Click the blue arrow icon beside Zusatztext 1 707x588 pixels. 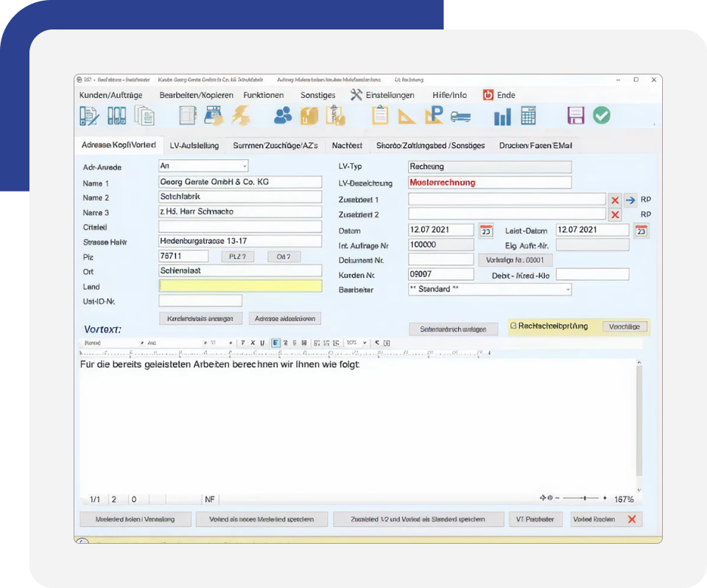coord(630,200)
